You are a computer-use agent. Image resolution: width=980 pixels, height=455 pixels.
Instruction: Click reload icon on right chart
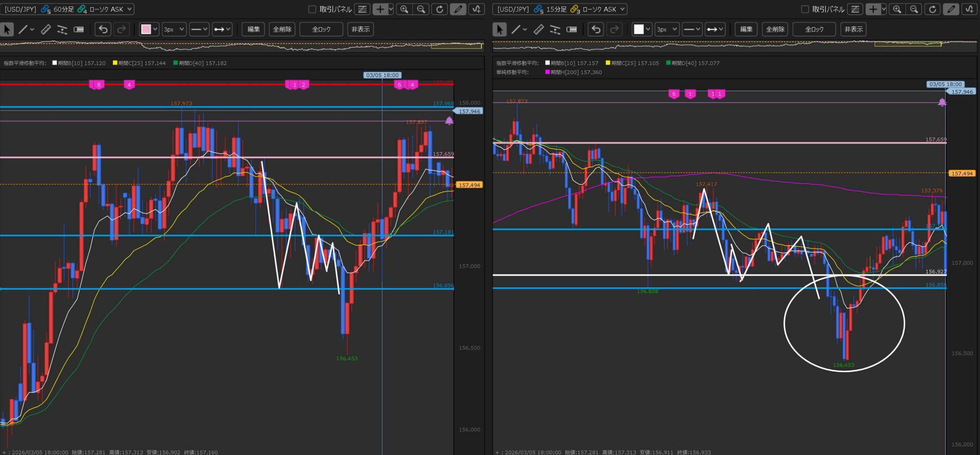coord(933,9)
